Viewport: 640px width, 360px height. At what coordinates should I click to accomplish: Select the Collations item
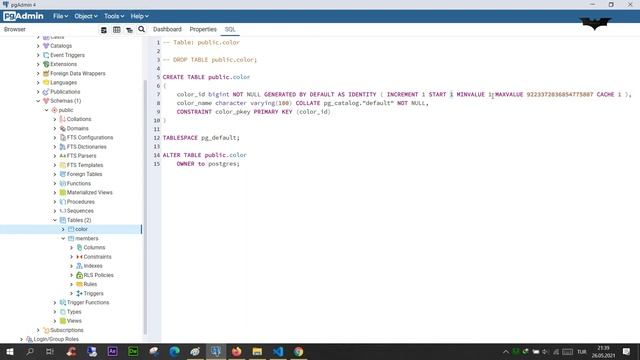point(79,119)
